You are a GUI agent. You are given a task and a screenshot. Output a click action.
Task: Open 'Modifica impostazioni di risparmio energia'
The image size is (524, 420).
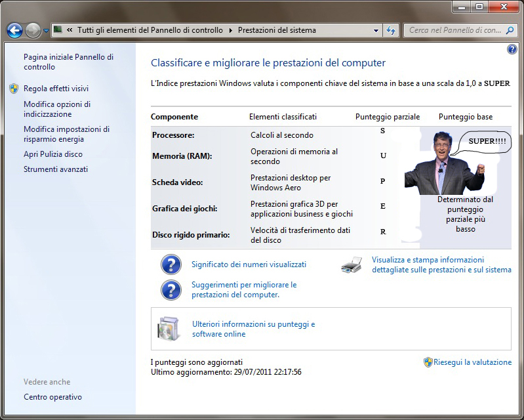tap(66, 134)
